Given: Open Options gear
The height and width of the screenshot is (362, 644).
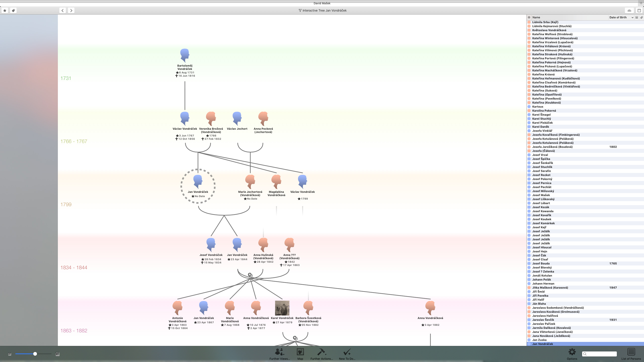Looking at the screenshot, I should 572,354.
